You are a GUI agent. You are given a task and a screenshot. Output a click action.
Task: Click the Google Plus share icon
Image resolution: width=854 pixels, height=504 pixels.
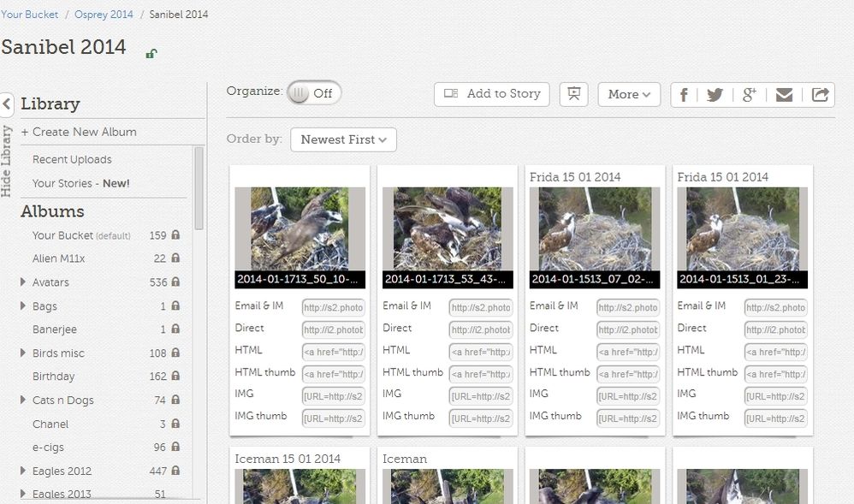click(x=750, y=95)
